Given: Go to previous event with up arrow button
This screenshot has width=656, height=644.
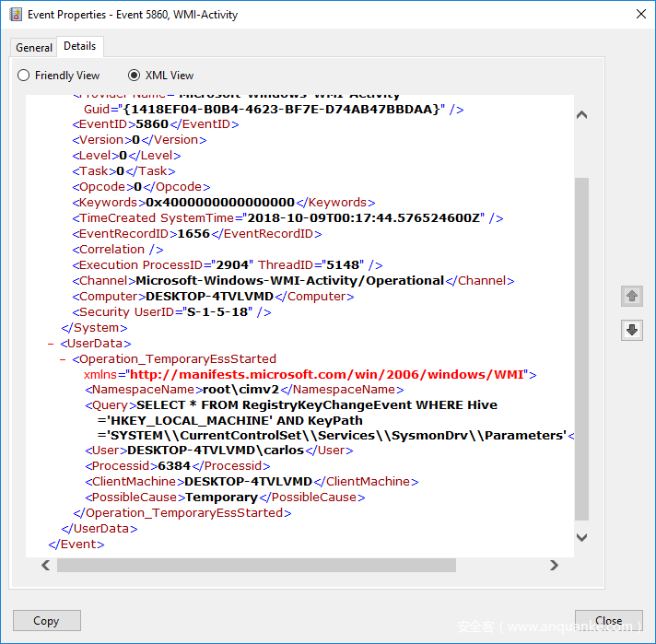Looking at the screenshot, I should 632,297.
